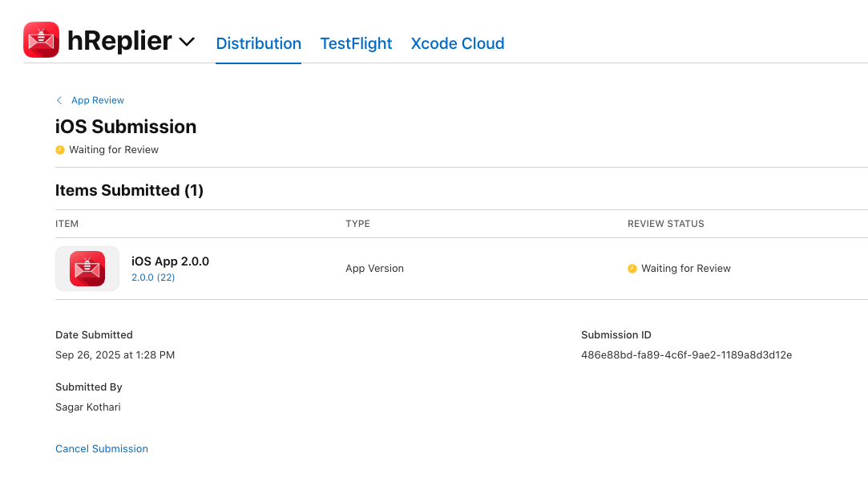Screen dimensions: 868x490
Task: Click the ITEM column header
Action: click(x=67, y=224)
